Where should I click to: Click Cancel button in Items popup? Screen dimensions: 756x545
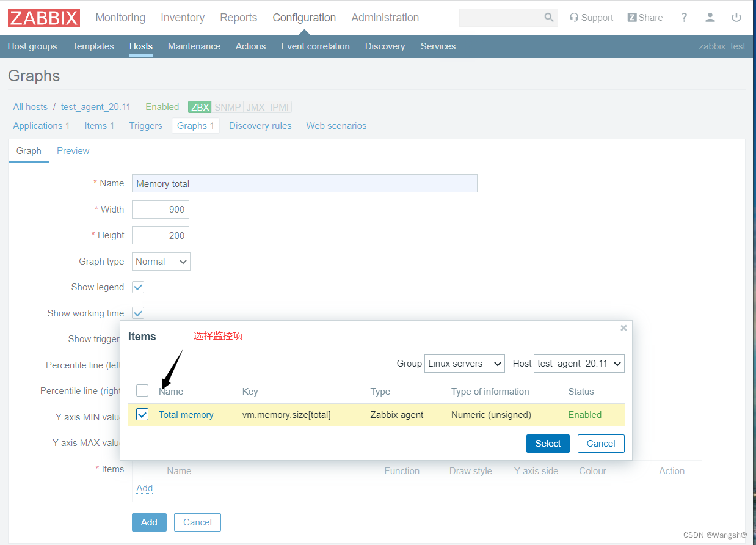pos(601,444)
